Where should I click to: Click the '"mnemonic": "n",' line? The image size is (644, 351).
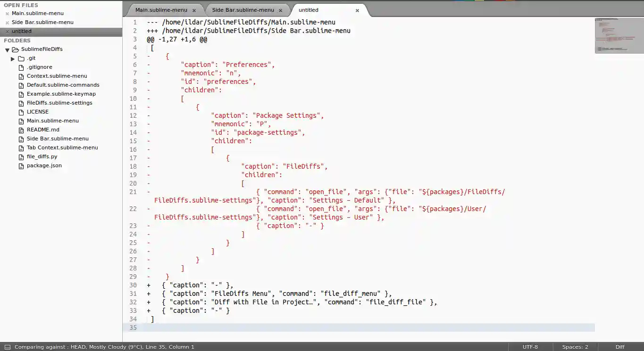tap(211, 73)
